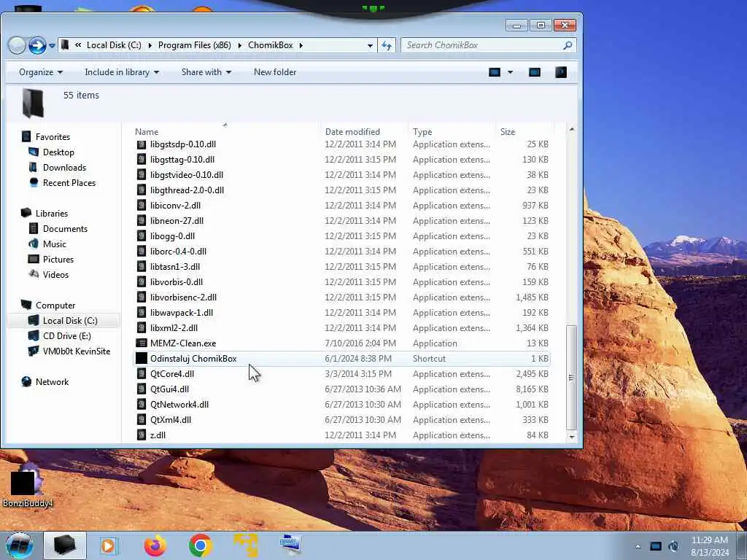Open the address bar history dropdown
747x560 pixels.
point(370,46)
